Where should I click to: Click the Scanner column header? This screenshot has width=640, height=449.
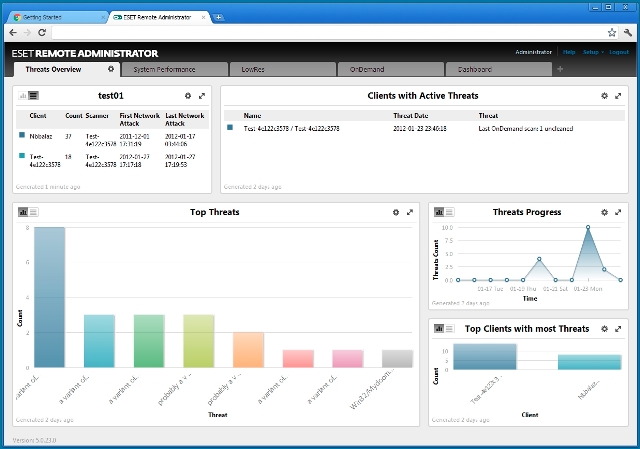click(97, 116)
